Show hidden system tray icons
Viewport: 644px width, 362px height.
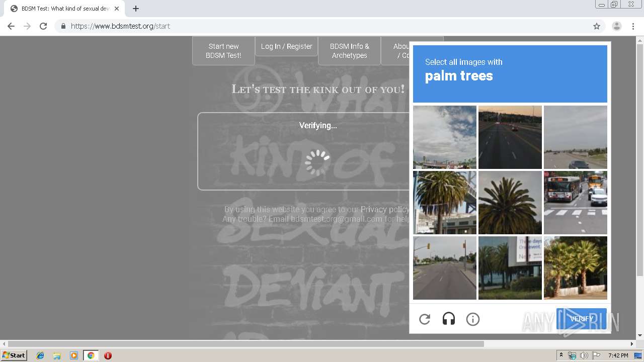(x=561, y=355)
